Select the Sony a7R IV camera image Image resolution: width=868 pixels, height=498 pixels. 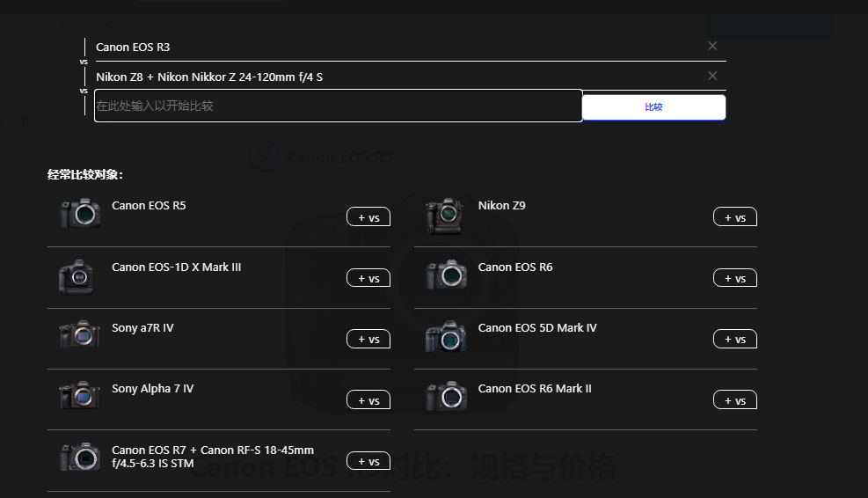[x=80, y=335]
